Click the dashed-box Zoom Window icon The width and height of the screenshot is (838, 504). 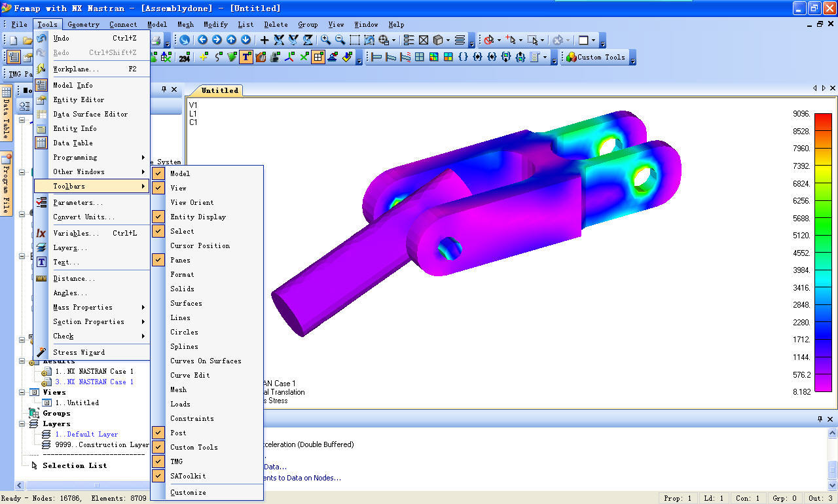[354, 40]
